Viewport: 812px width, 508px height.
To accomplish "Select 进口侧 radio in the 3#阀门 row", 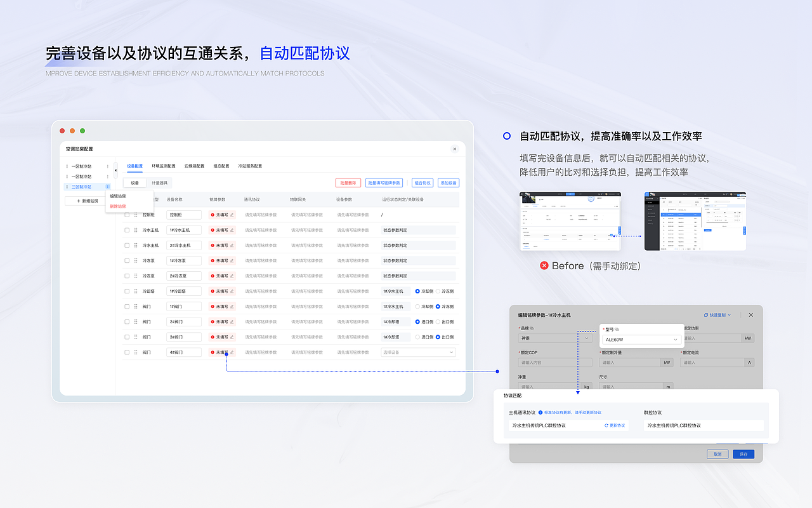I will coord(418,337).
